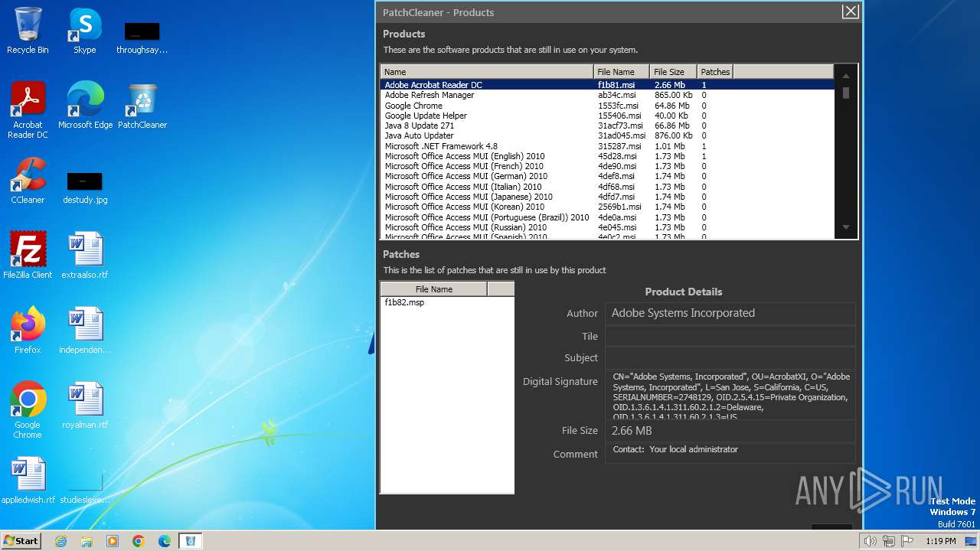980x551 pixels.
Task: Open CCleaner desktop shortcut
Action: [28, 181]
